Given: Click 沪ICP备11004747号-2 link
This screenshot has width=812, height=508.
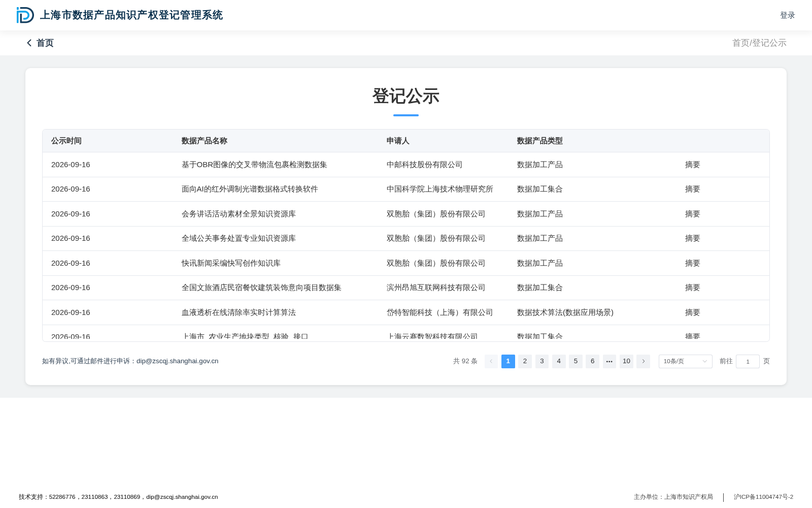Looking at the screenshot, I should (x=763, y=497).
